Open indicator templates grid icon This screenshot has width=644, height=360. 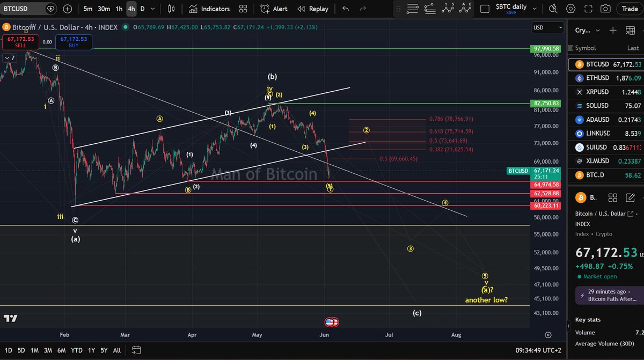(243, 9)
